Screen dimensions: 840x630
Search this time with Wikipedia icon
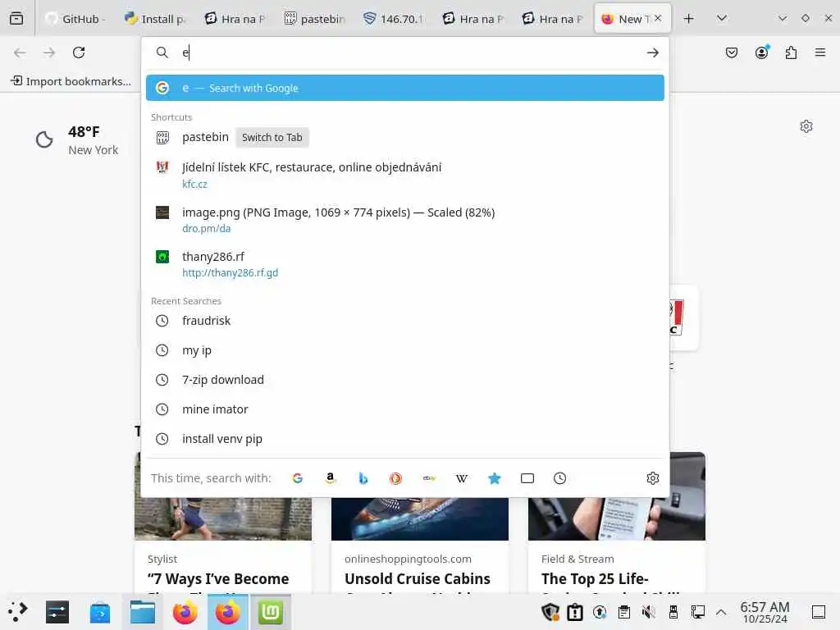pyautogui.click(x=462, y=478)
